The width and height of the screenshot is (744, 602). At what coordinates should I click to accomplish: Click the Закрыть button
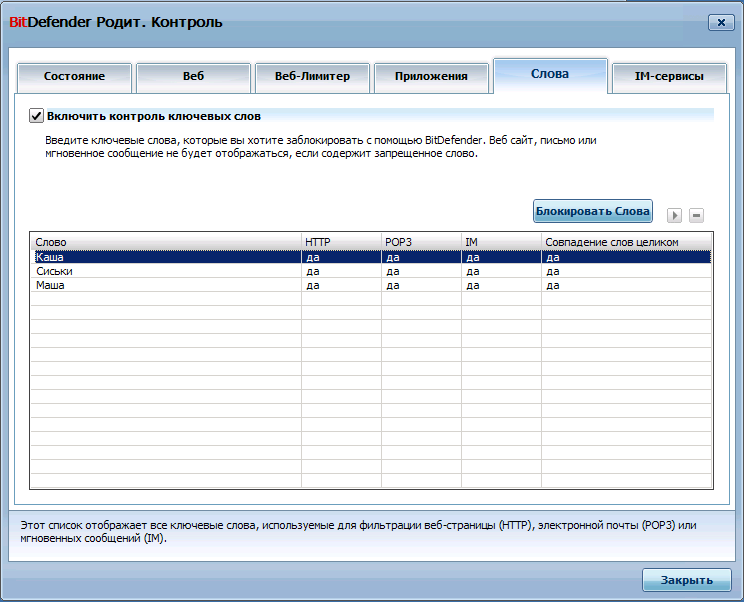(x=687, y=580)
